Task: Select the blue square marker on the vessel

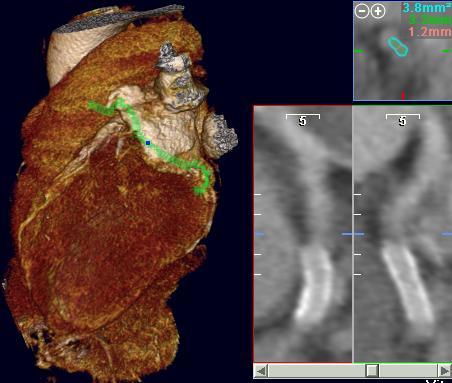Action: (x=148, y=143)
